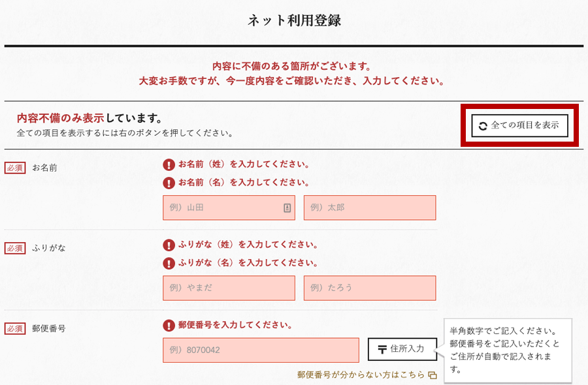
Task: Click the surname field with placeholder 山田
Action: tap(229, 208)
